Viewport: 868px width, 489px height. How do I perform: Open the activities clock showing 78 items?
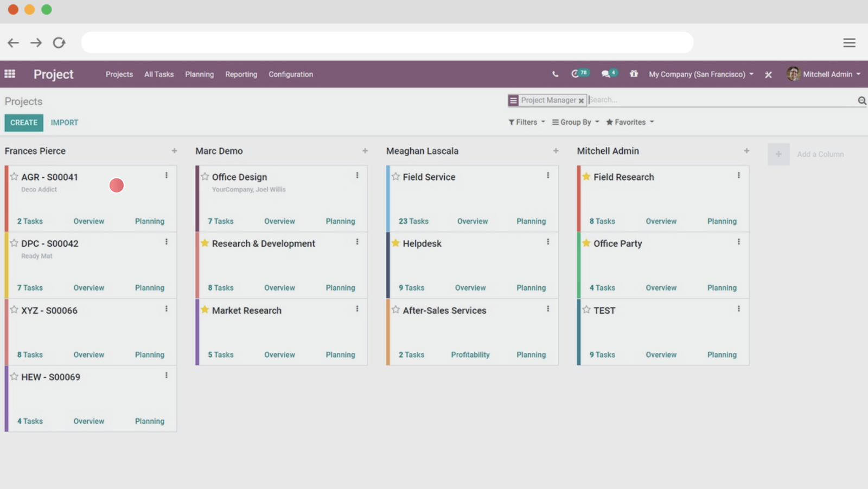point(577,74)
